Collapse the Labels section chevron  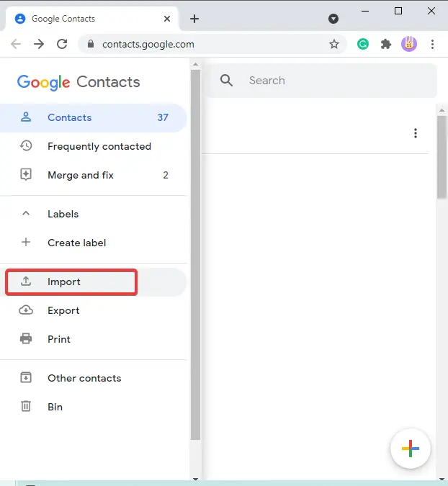[x=26, y=214]
